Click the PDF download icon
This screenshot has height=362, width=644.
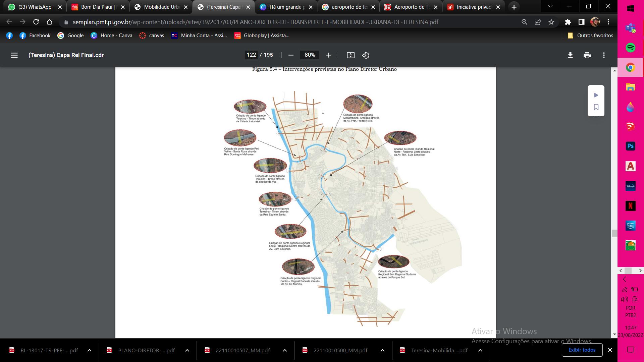click(570, 55)
